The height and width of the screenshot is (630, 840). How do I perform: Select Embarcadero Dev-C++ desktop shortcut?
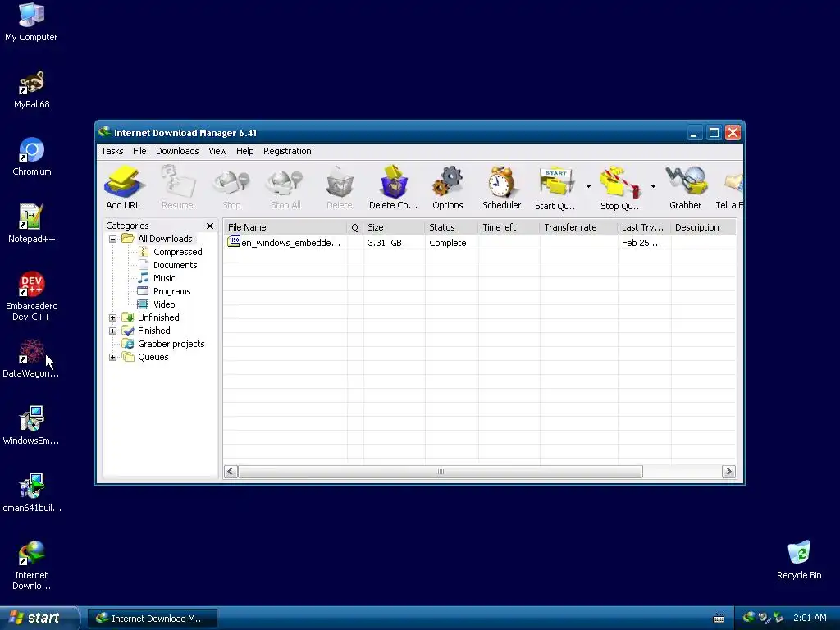31,296
